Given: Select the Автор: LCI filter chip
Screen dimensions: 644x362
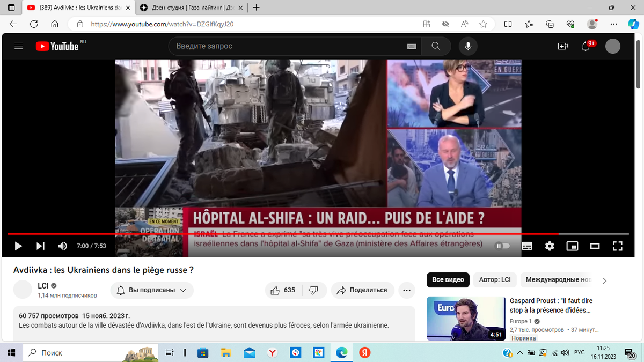Looking at the screenshot, I should click(x=495, y=280).
